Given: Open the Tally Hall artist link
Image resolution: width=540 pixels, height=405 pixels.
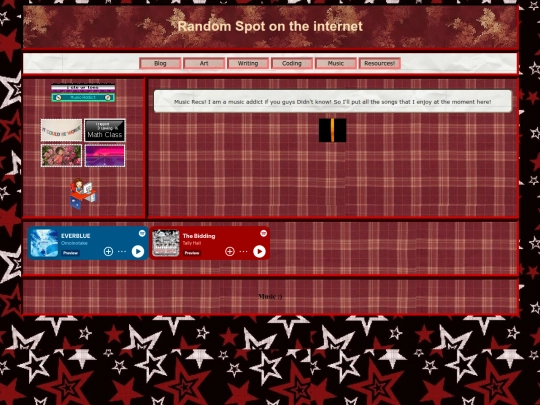Looking at the screenshot, I should (x=191, y=243).
